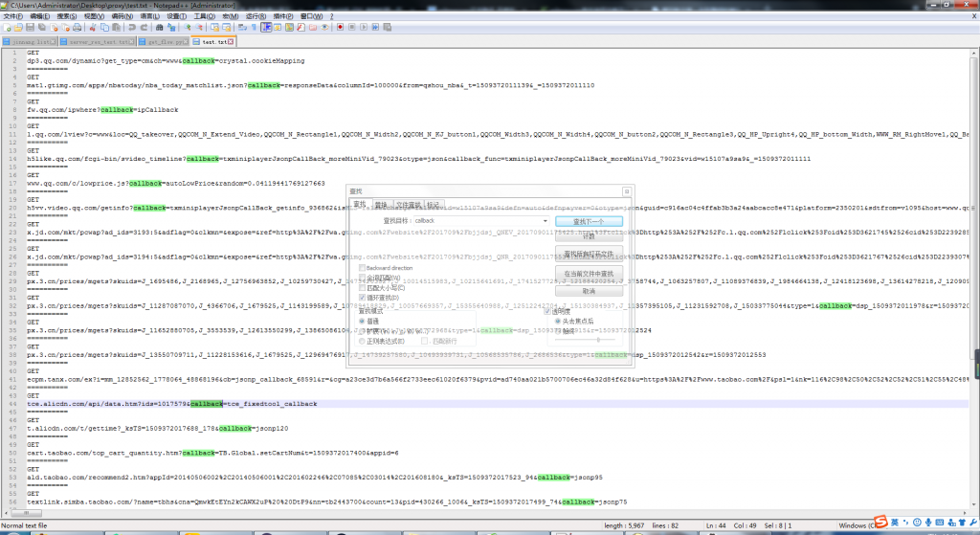This screenshot has height=535, width=980.
Task: Show all characters pilcrow icon
Action: pos(254,28)
